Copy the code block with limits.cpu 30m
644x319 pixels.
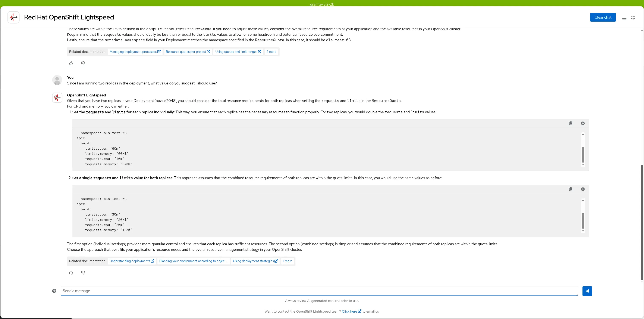click(x=570, y=189)
